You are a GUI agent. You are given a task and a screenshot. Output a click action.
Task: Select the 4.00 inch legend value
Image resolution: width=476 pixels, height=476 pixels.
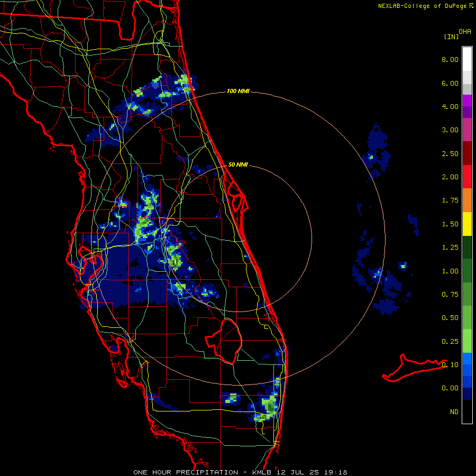click(x=450, y=106)
